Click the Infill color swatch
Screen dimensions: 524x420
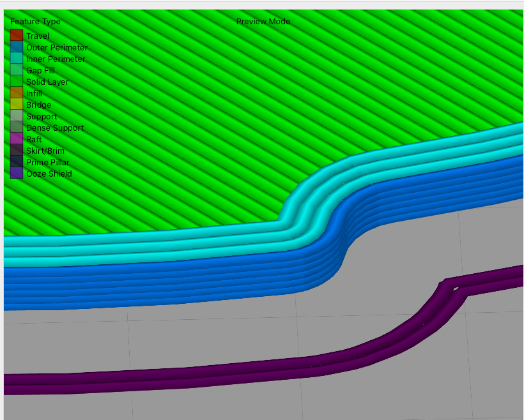[17, 93]
